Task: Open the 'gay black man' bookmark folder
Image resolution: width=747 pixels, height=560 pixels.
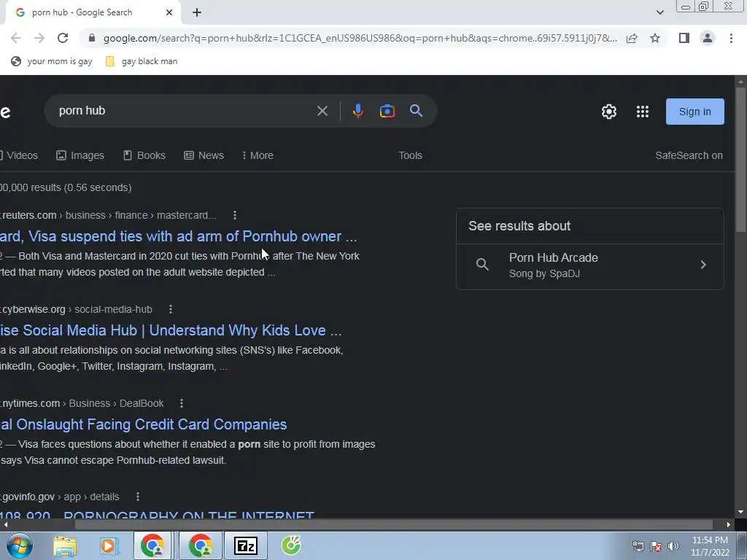Action: pyautogui.click(x=142, y=61)
